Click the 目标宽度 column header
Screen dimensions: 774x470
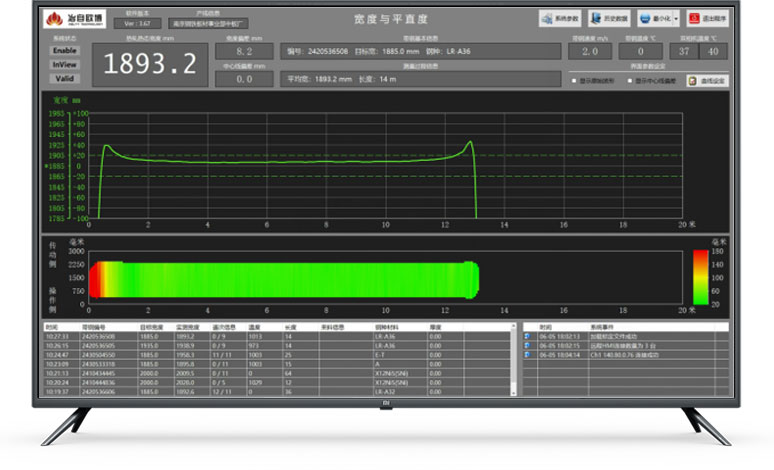coord(151,327)
